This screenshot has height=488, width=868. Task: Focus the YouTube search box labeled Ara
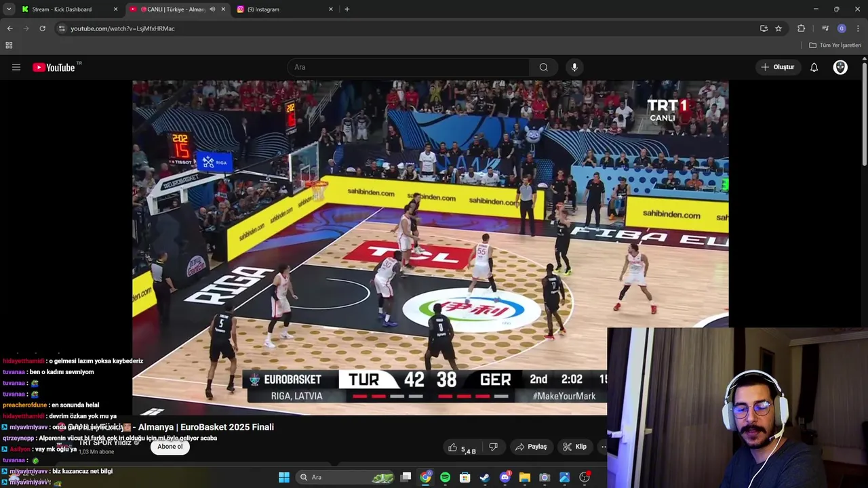[x=409, y=67]
